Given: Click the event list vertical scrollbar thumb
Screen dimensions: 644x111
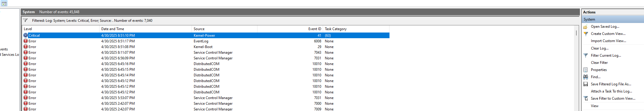Looking at the screenshot, I should tap(576, 33).
